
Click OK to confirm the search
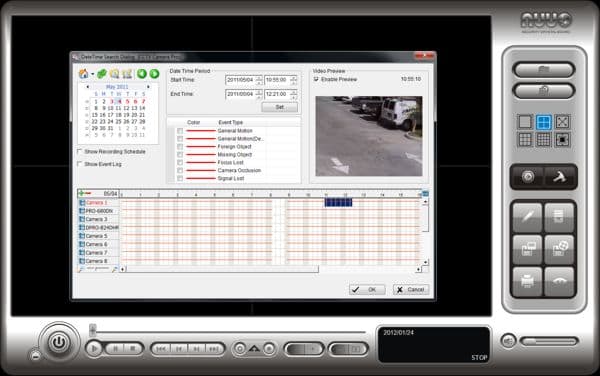click(367, 290)
